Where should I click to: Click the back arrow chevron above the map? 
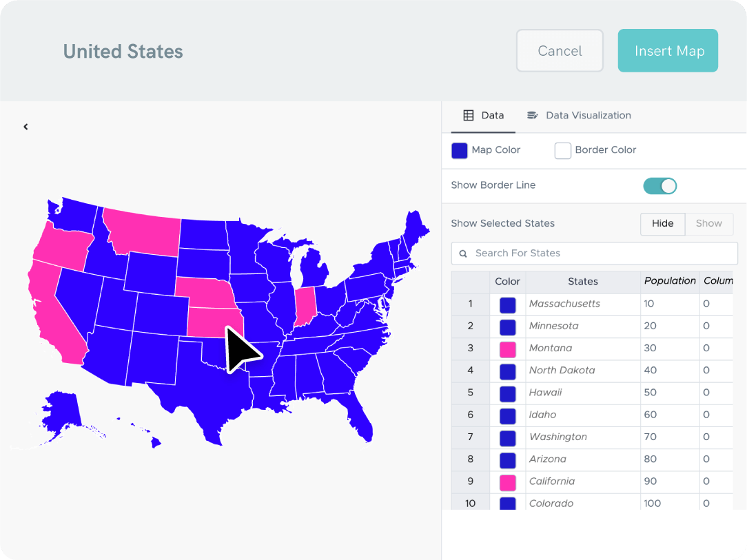[x=25, y=127]
